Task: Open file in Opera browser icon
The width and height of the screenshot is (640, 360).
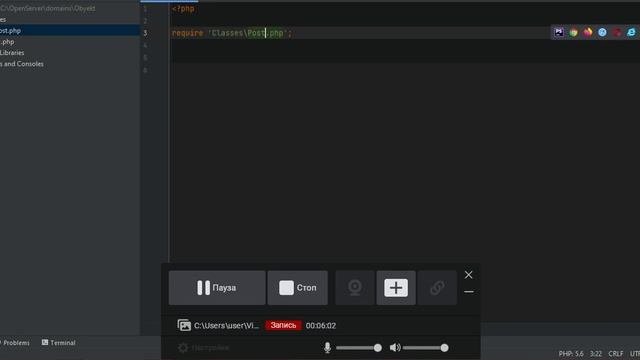Action: click(617, 32)
